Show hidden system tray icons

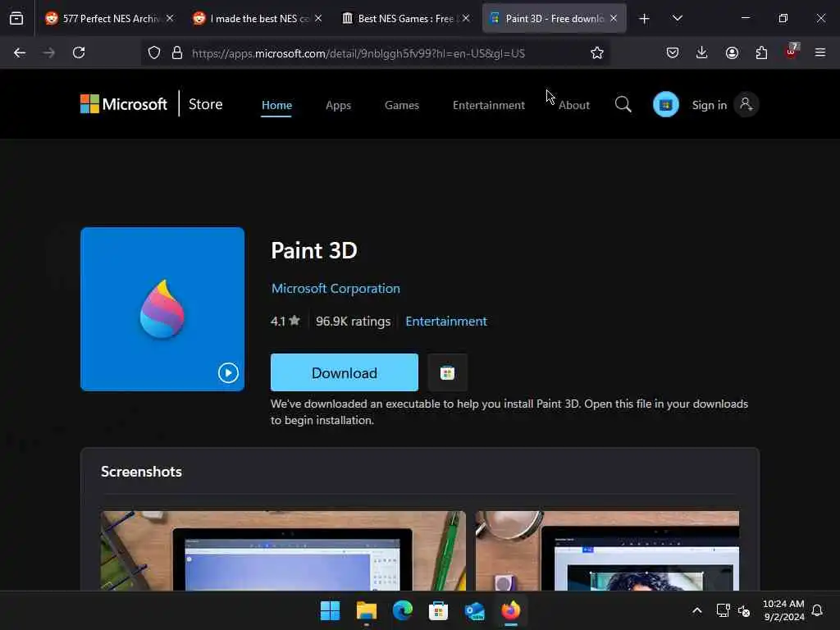697,610
